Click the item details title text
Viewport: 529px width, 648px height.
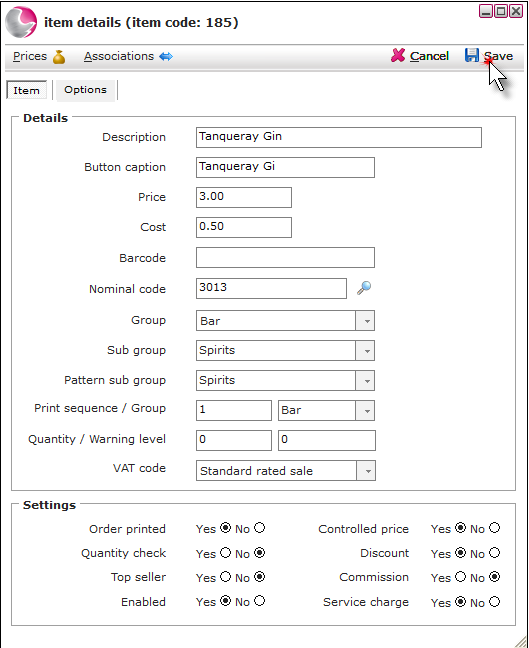click(141, 22)
